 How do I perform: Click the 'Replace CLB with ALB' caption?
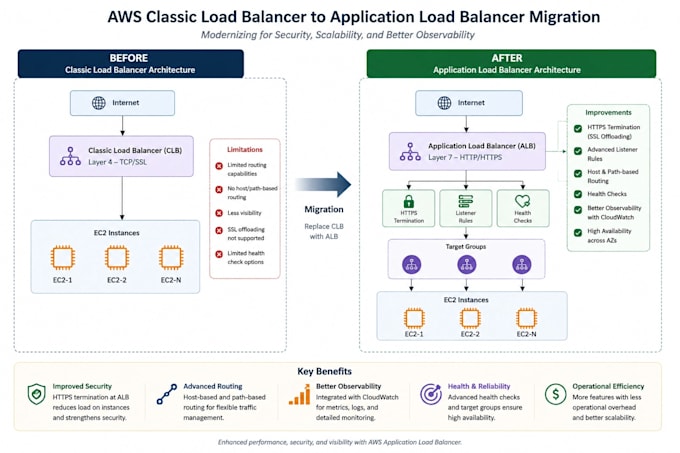coord(324,231)
